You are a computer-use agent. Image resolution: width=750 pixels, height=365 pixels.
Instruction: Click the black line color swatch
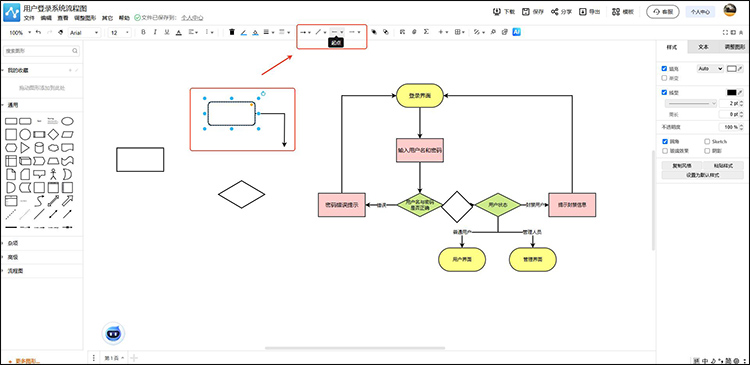pos(731,92)
